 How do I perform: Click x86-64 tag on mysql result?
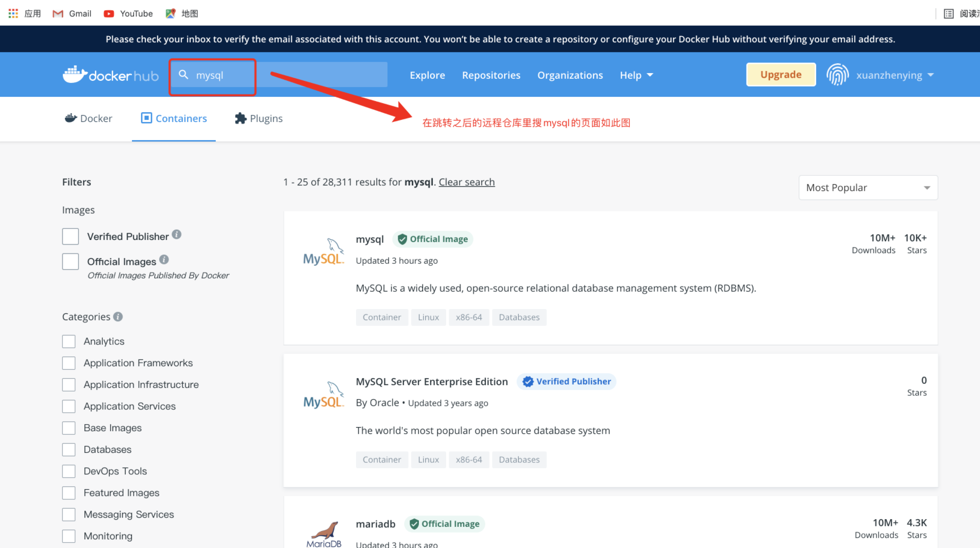(469, 317)
